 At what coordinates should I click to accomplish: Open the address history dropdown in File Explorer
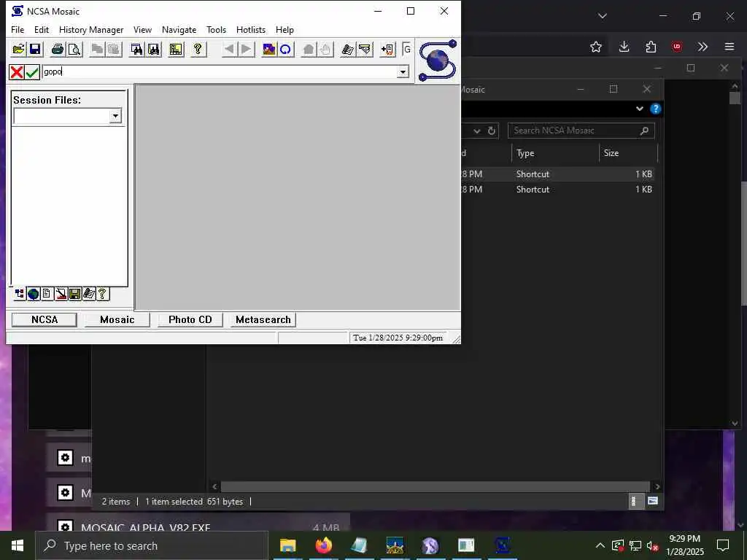(x=477, y=131)
